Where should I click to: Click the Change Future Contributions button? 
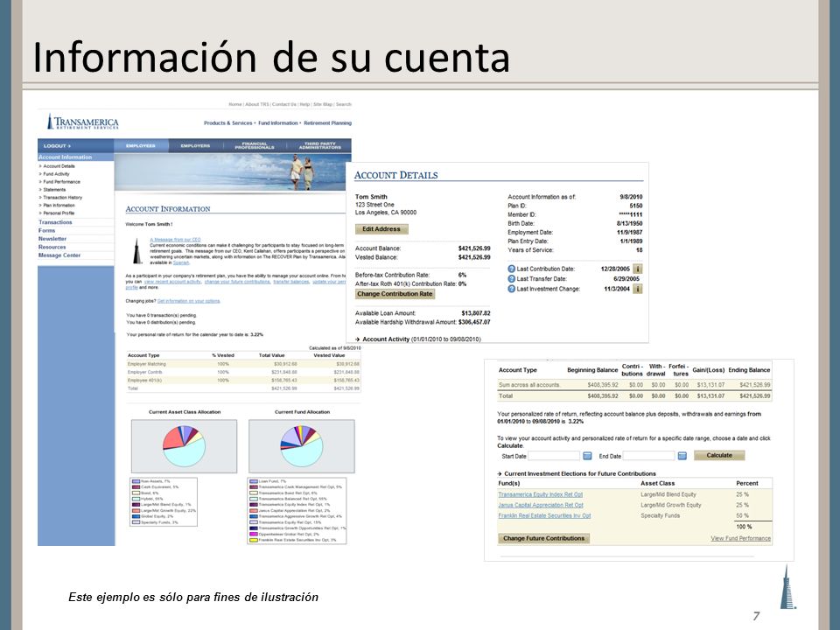click(x=543, y=538)
